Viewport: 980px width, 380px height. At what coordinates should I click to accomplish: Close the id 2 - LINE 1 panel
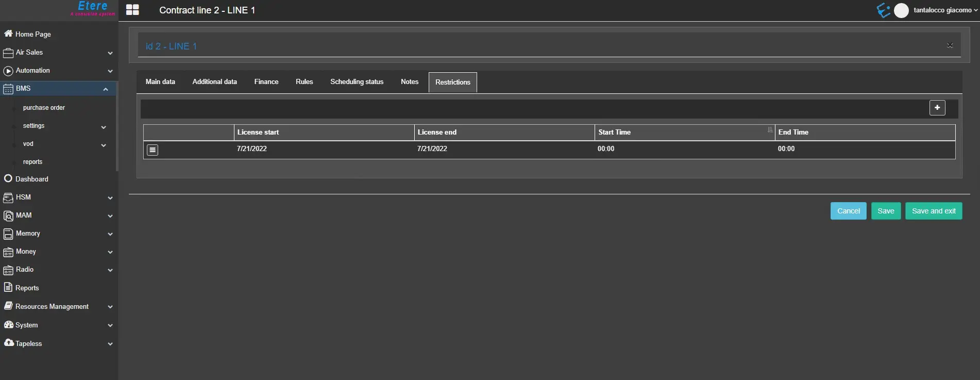(x=950, y=46)
